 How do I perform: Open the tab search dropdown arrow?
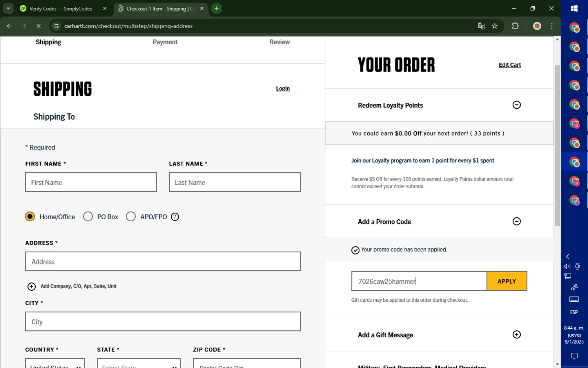pyautogui.click(x=8, y=8)
